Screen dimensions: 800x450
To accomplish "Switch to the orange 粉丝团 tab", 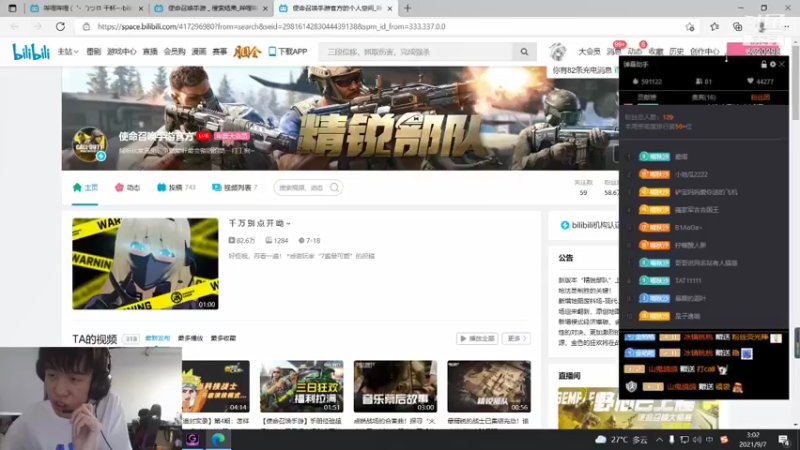I will 760,97.
